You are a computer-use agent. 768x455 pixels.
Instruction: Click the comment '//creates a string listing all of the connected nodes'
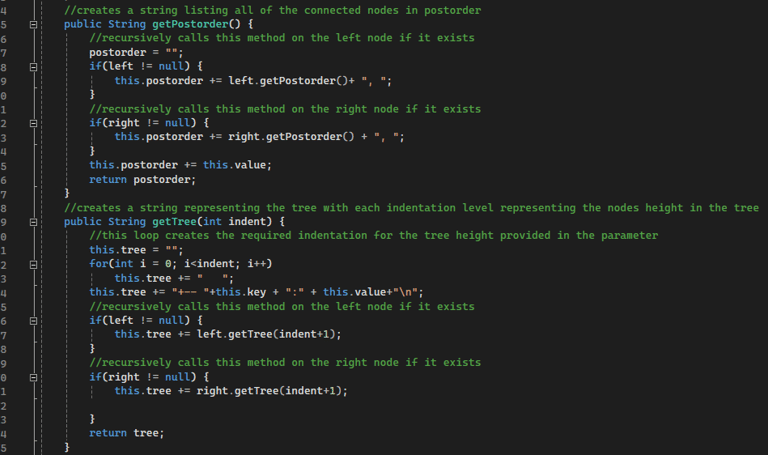[x=272, y=10]
